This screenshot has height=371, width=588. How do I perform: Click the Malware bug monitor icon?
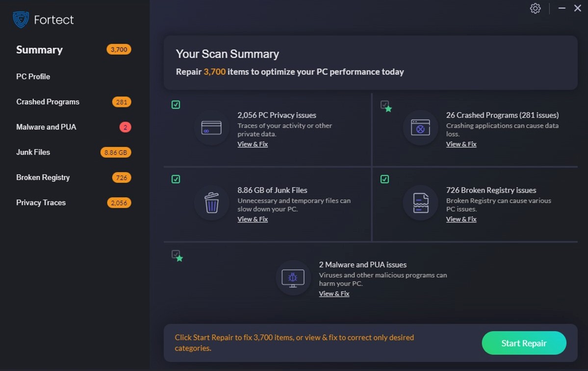293,278
